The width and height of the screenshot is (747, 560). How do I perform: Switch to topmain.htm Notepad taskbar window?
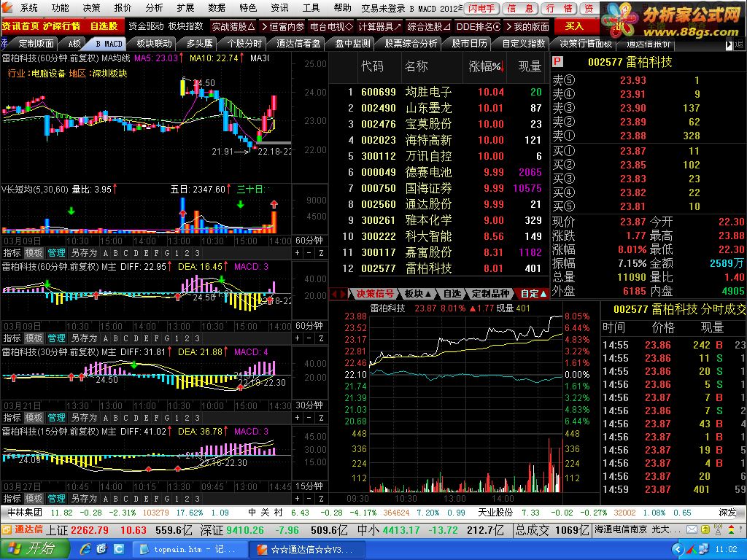click(190, 550)
